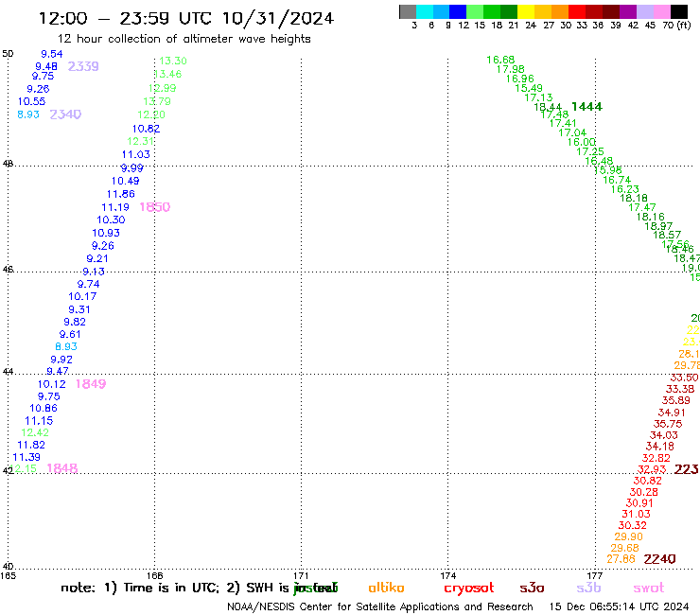This screenshot has width=700, height=615.
Task: Click the blue value 10.17
Action: click(x=82, y=296)
